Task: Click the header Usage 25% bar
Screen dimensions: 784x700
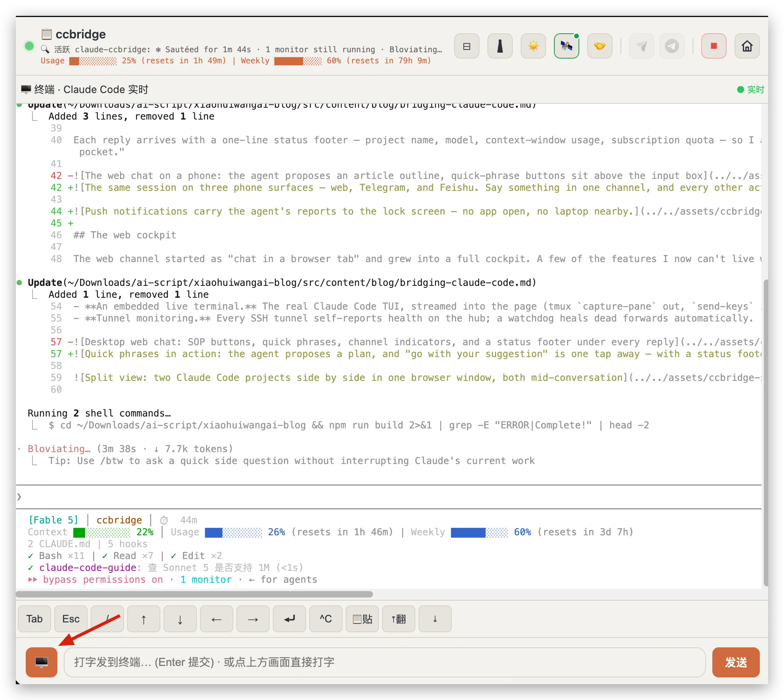Action: [93, 61]
